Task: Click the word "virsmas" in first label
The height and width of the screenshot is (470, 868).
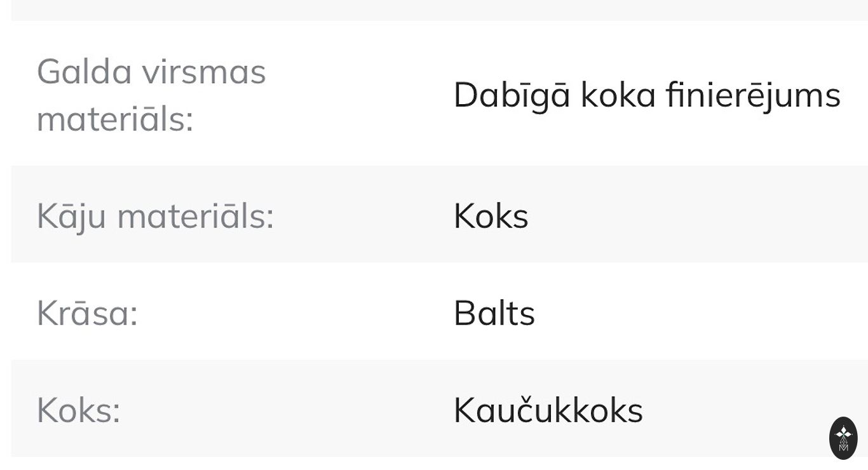Action: coord(204,71)
